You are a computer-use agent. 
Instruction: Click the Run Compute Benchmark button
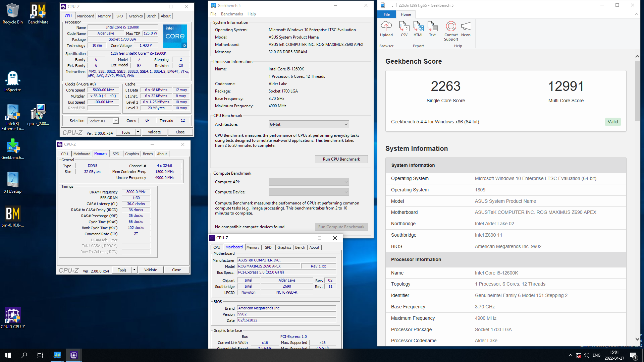point(341,227)
